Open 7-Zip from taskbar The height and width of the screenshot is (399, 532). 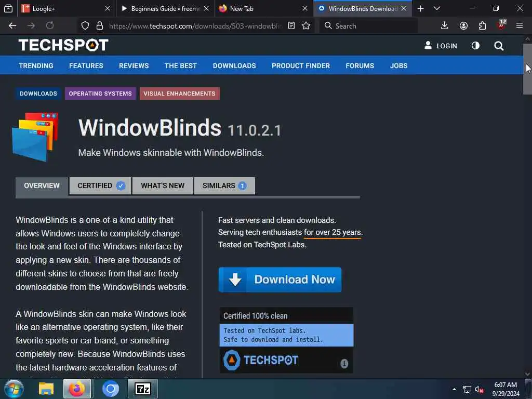coord(143,389)
